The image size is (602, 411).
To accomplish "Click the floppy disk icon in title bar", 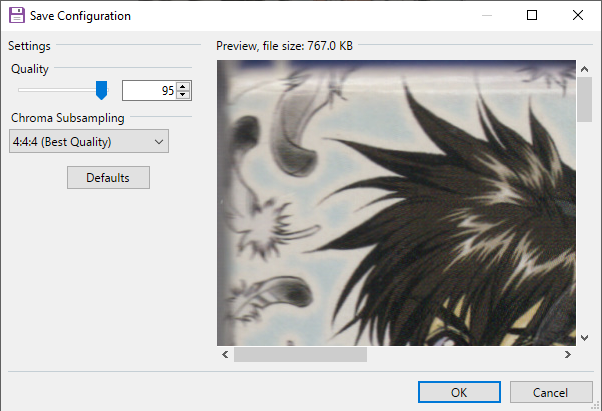I will click(x=17, y=16).
